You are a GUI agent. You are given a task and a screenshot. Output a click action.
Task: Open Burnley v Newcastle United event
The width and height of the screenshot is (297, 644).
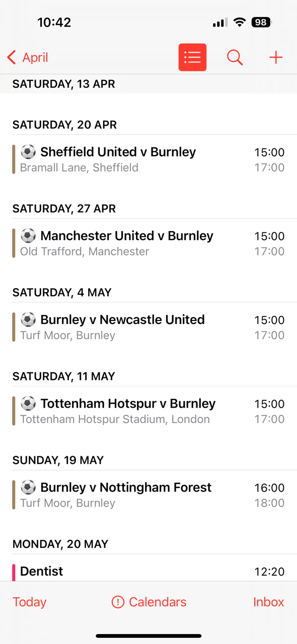pyautogui.click(x=148, y=328)
